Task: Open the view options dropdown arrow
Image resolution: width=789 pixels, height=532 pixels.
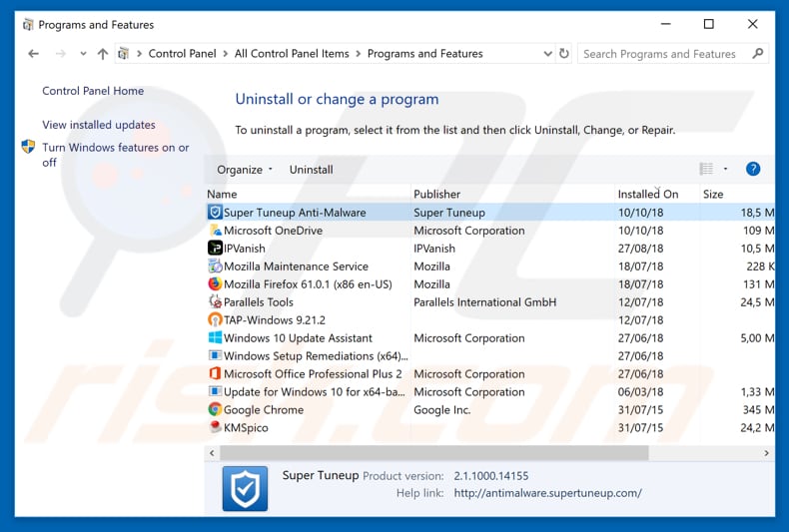Action: point(725,169)
